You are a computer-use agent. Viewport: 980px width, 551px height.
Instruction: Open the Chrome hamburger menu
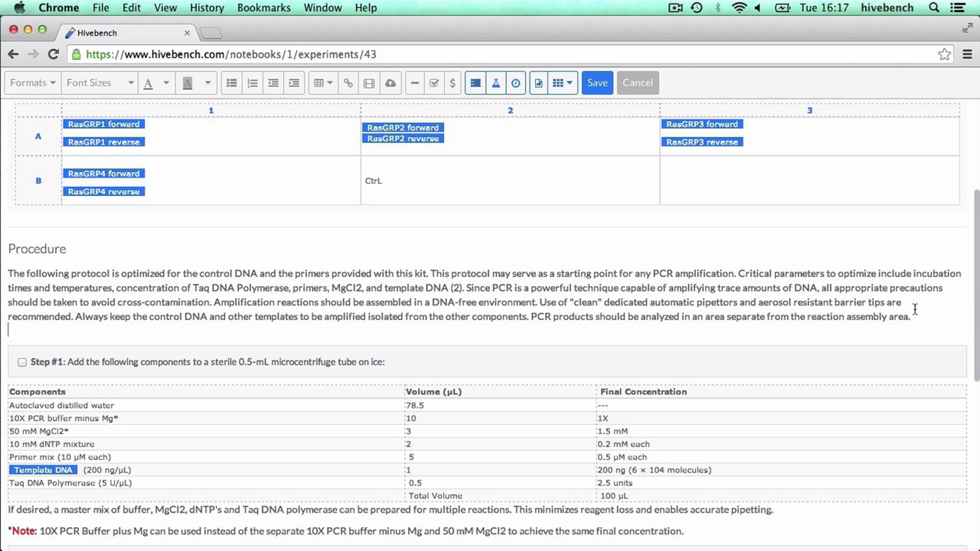967,54
